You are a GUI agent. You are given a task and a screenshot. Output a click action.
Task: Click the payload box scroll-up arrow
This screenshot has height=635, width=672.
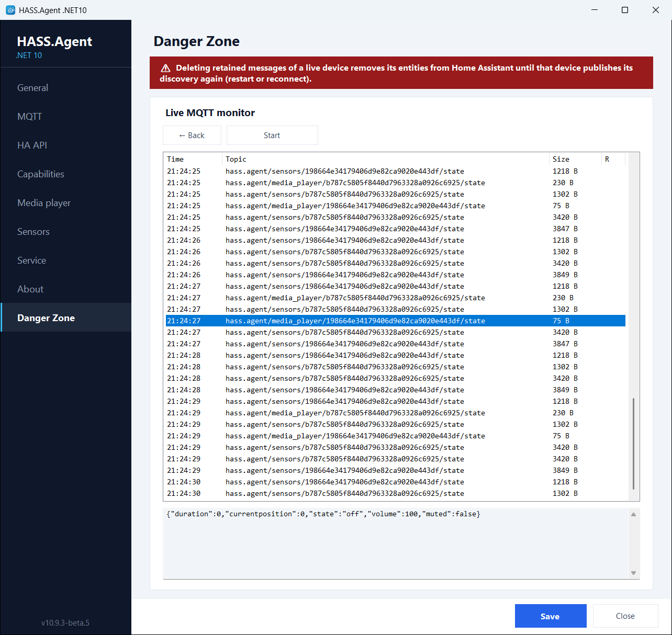pyautogui.click(x=633, y=515)
